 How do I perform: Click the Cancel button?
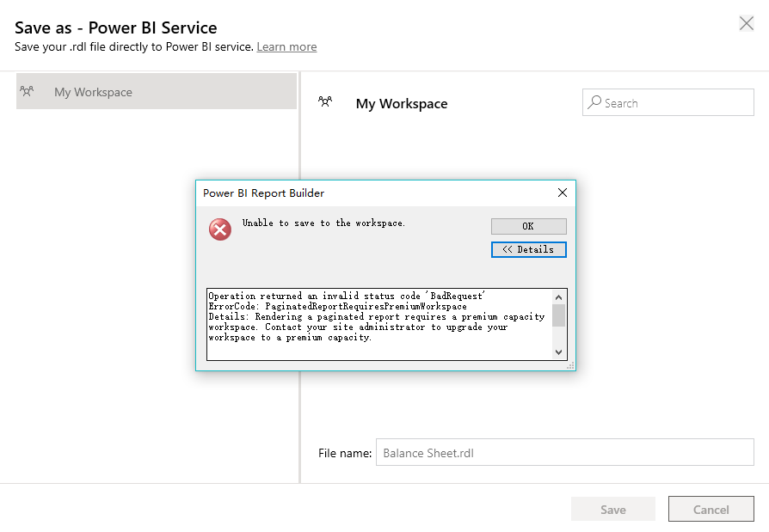711,510
